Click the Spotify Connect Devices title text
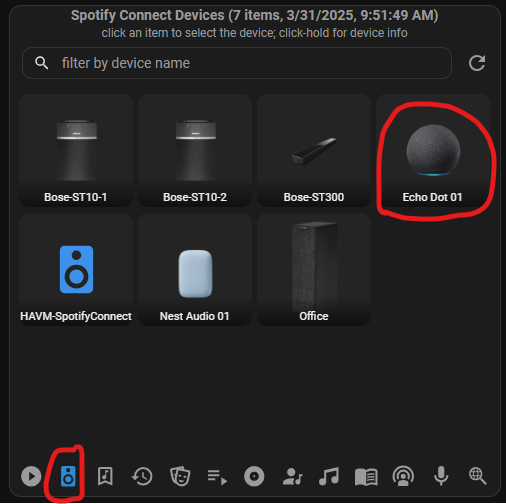This screenshot has height=504, width=506. [254, 15]
